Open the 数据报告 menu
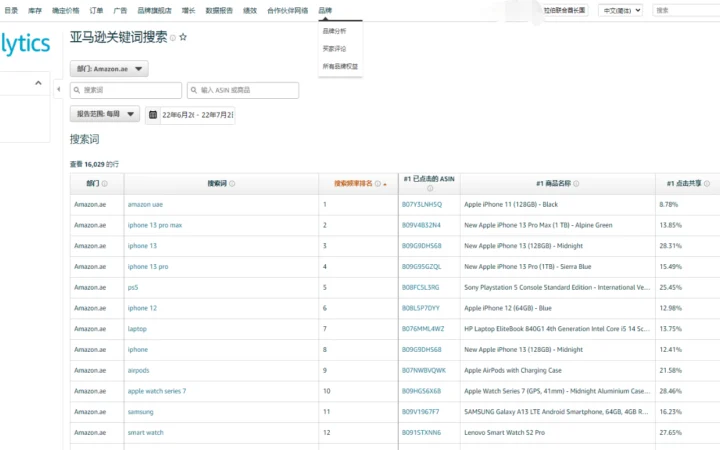Viewport: 720px width, 450px height. pos(219,10)
